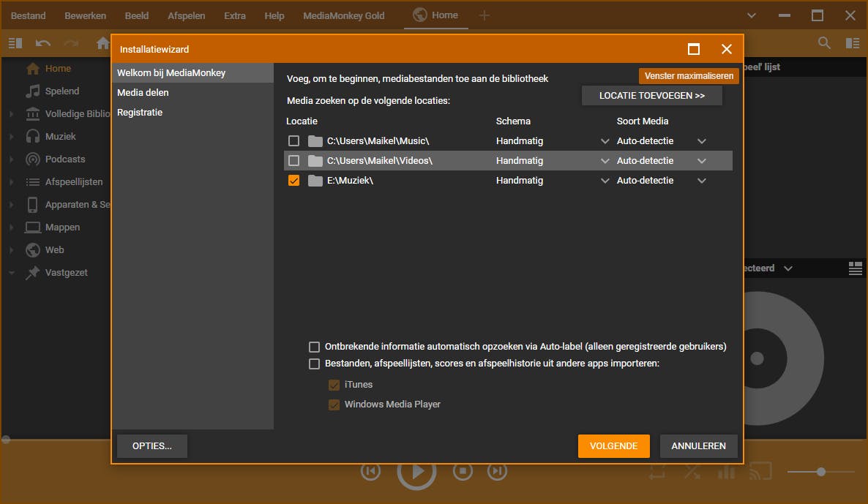
Task: Toggle the sidebar panel icon in toolbar
Action: coord(15,43)
